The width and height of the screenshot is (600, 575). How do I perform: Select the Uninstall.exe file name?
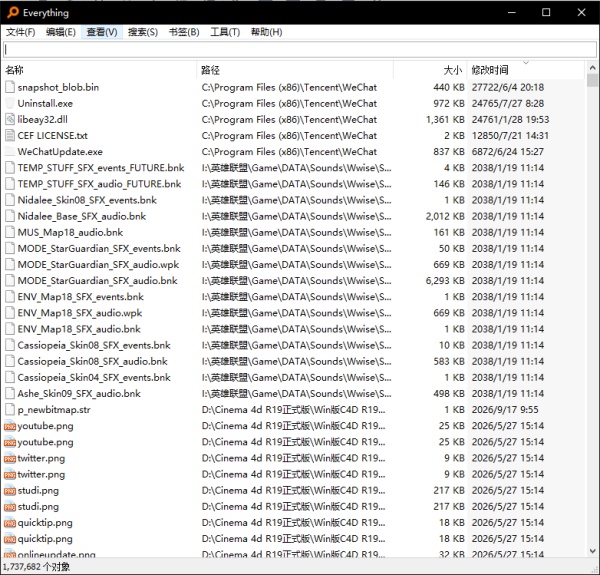45,103
